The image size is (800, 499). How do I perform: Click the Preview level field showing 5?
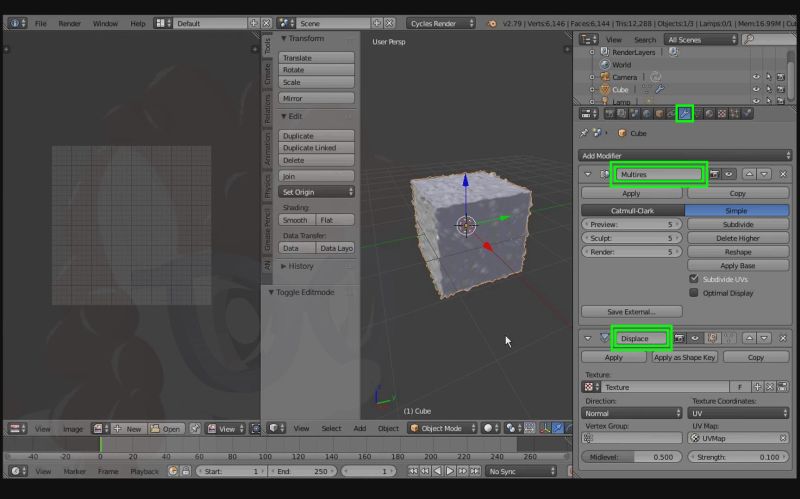pyautogui.click(x=632, y=224)
